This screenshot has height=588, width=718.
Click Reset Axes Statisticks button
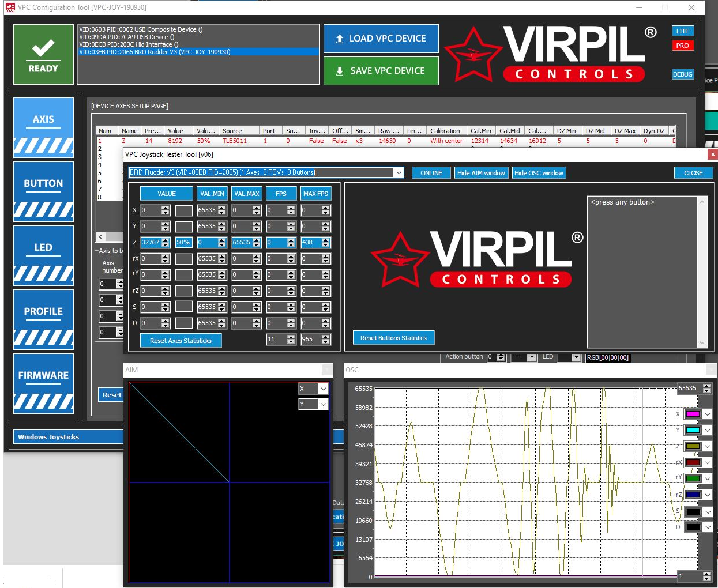click(x=181, y=341)
